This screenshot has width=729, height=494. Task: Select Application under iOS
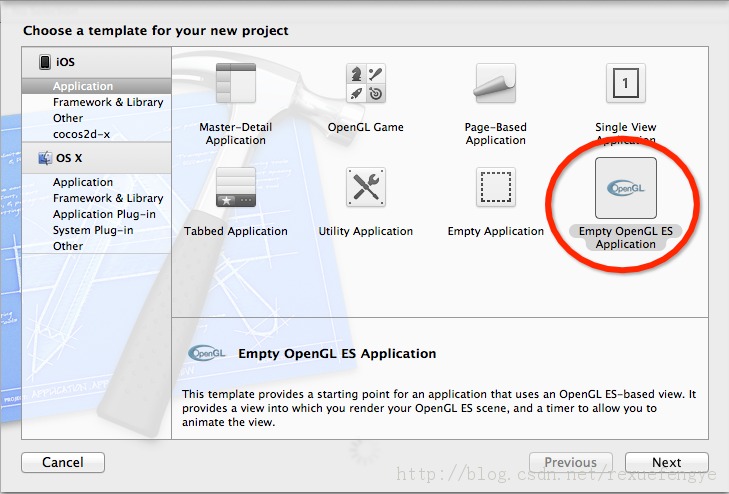click(x=96, y=86)
